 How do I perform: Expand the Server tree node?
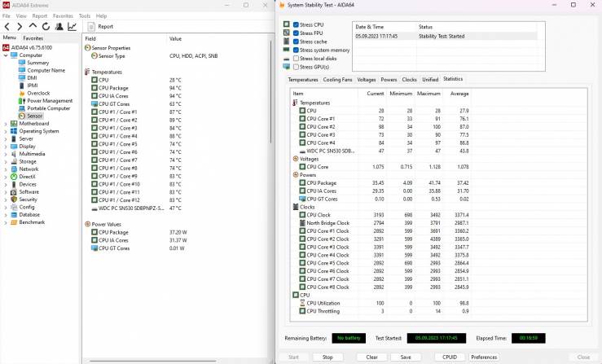point(6,139)
